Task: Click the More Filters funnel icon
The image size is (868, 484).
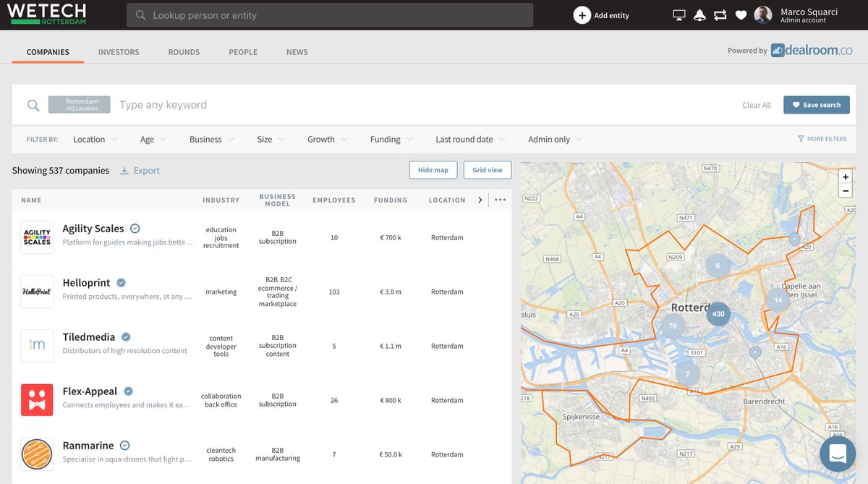Action: tap(801, 139)
